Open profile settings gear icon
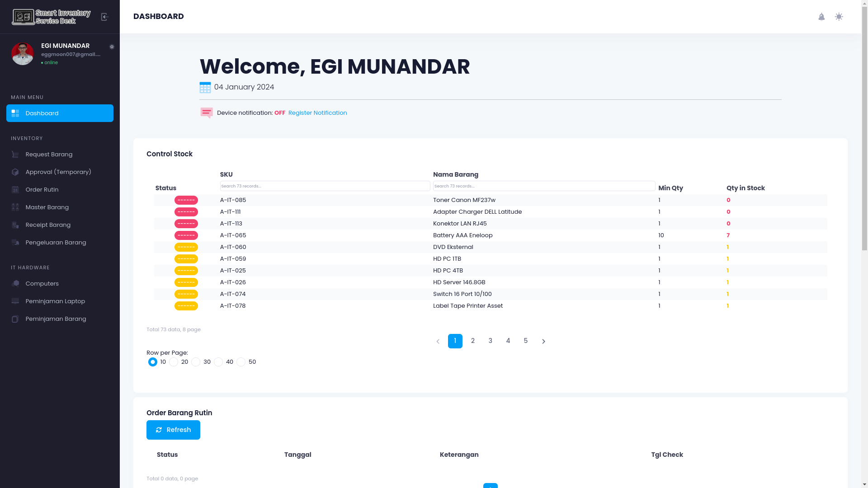This screenshot has width=868, height=488. point(112,47)
